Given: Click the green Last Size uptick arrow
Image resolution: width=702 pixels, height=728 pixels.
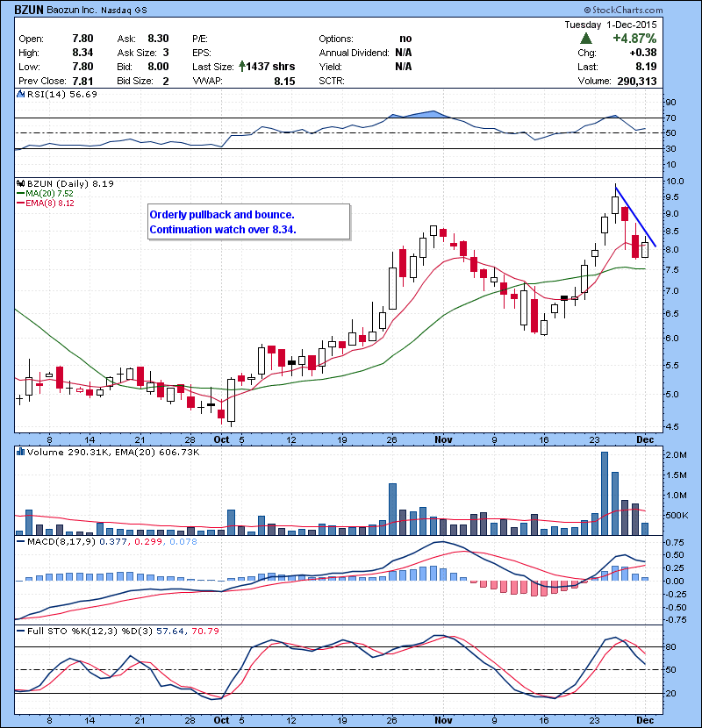Looking at the screenshot, I should point(241,67).
